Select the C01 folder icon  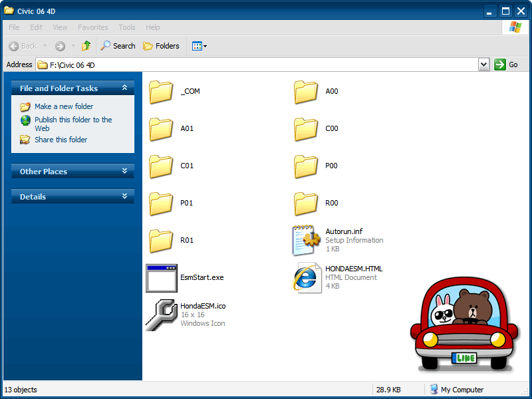point(161,166)
